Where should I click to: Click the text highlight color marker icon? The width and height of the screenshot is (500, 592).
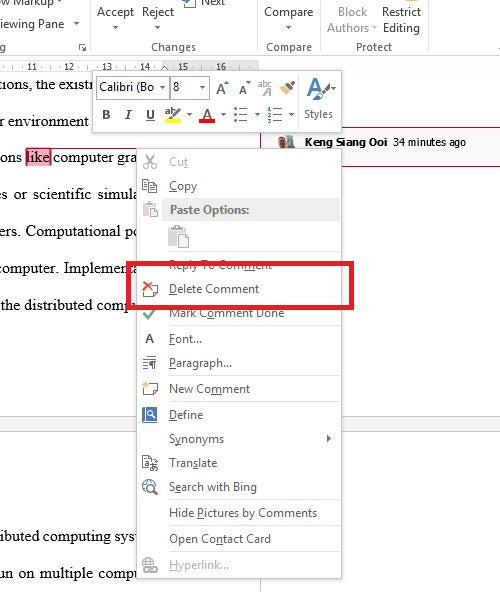pos(173,115)
